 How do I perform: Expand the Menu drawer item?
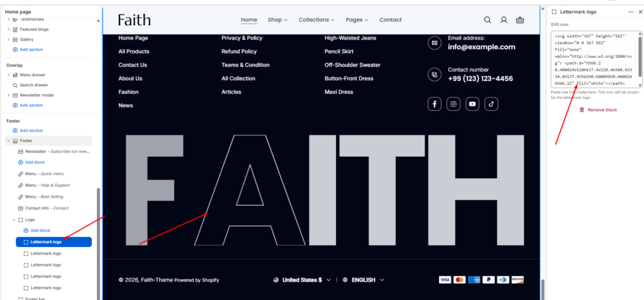pos(9,75)
